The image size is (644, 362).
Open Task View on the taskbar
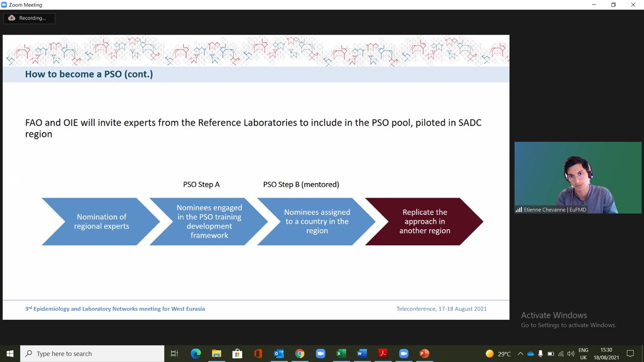[x=175, y=353]
